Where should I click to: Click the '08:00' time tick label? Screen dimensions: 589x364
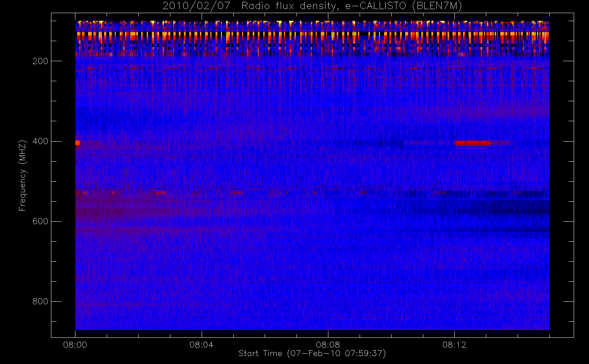pyautogui.click(x=75, y=345)
